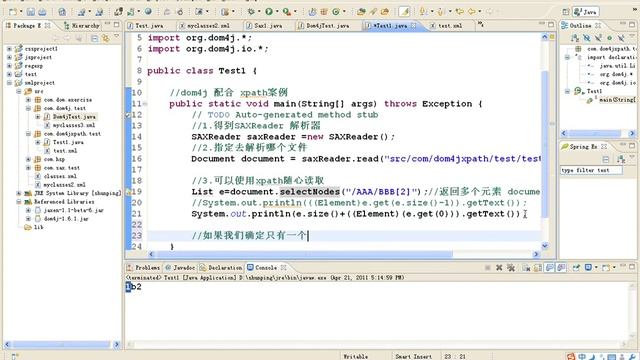Select dom4j-1.6.1.jar library entry

66,219
